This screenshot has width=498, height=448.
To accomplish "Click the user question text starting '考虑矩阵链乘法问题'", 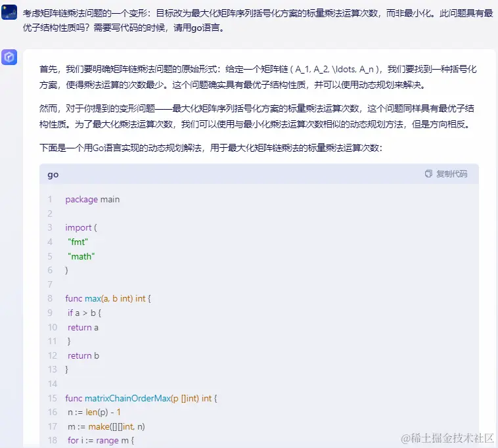I will click(x=258, y=20).
